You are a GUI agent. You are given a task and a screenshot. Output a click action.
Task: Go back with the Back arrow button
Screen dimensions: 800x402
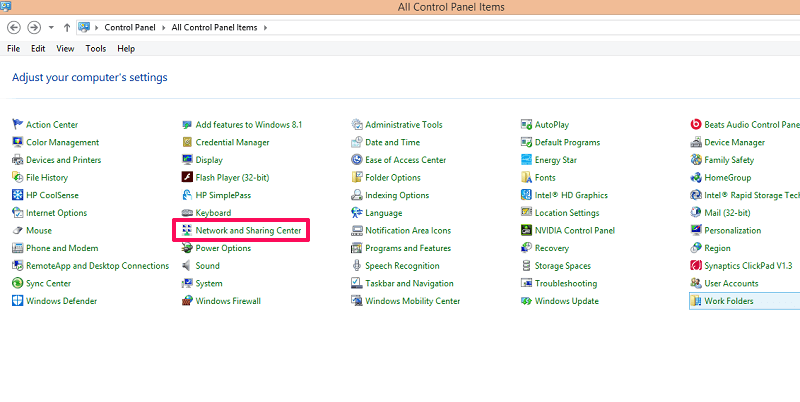pyautogui.click(x=14, y=28)
